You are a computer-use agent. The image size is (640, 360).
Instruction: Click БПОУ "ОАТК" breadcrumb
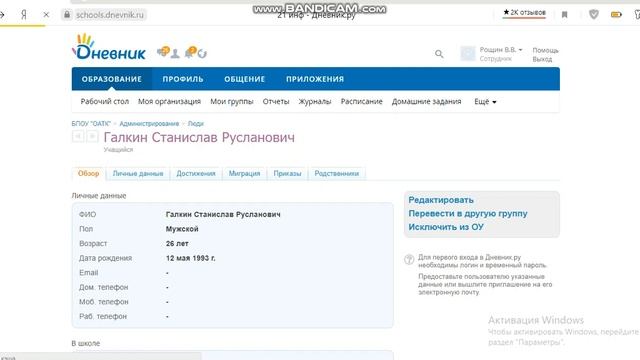[x=91, y=124]
